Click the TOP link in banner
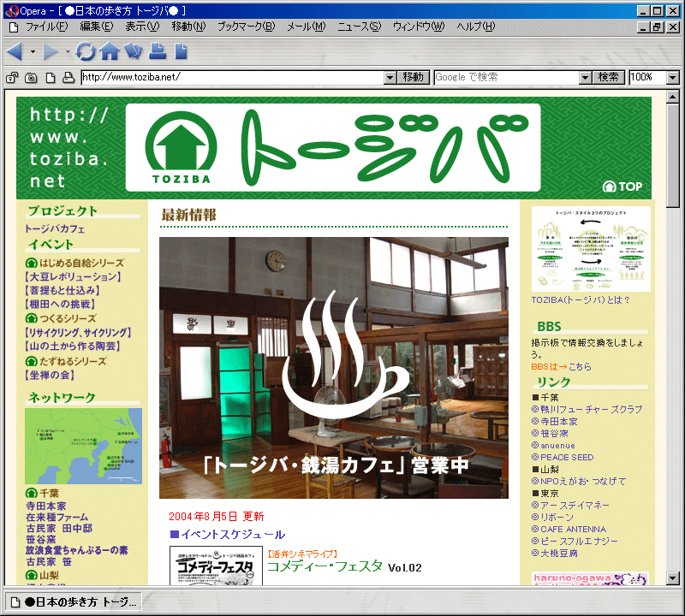Screen dimensions: 685x616 [x=622, y=187]
